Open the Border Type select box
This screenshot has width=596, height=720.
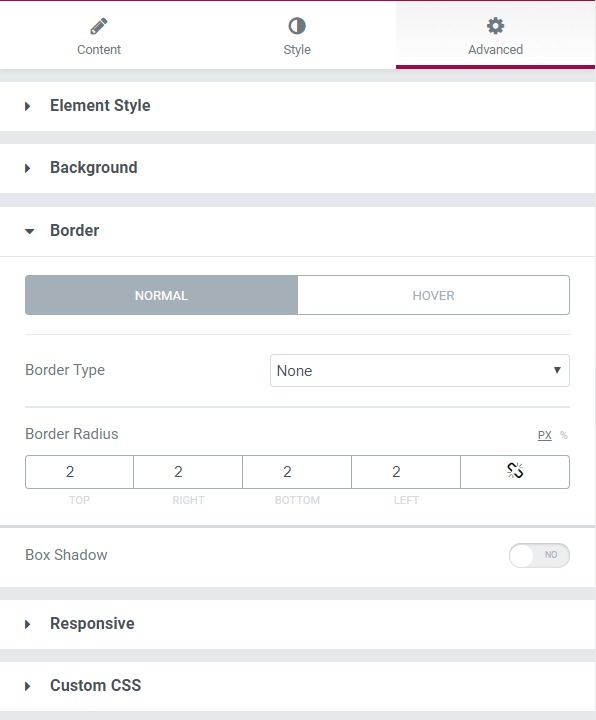(420, 371)
